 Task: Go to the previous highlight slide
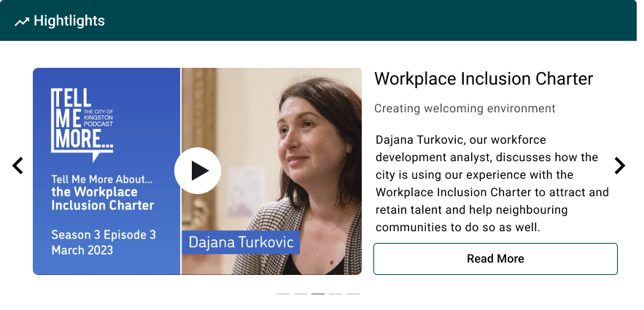pyautogui.click(x=18, y=166)
